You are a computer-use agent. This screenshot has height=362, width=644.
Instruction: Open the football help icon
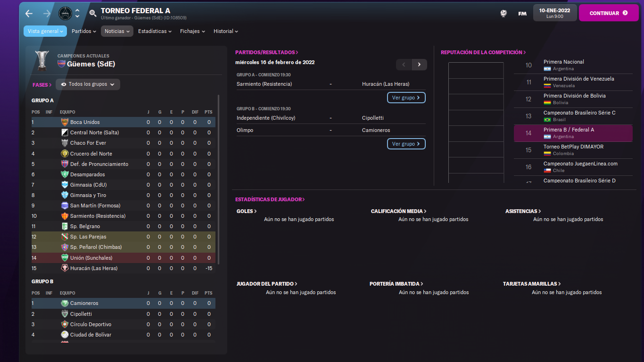(504, 13)
